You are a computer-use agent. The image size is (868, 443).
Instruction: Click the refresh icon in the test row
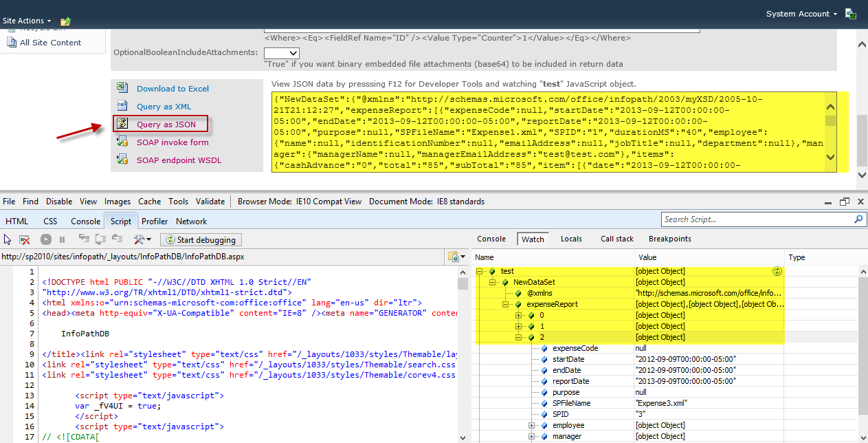777,271
